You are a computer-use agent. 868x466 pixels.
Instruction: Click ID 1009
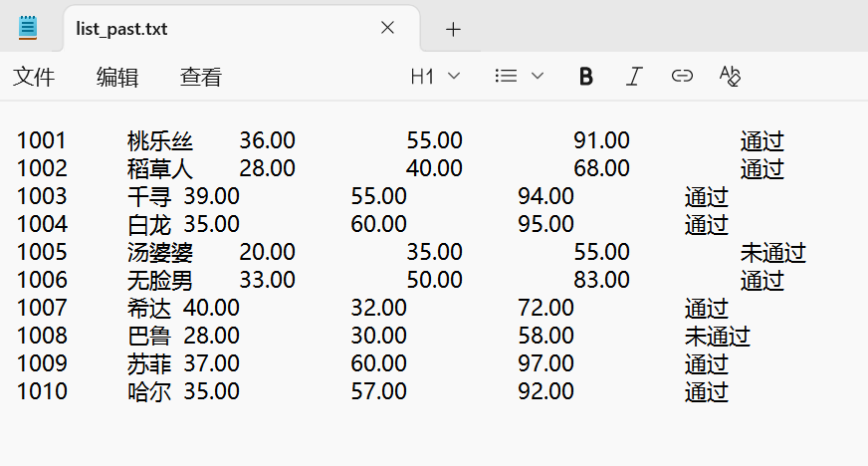click(42, 363)
